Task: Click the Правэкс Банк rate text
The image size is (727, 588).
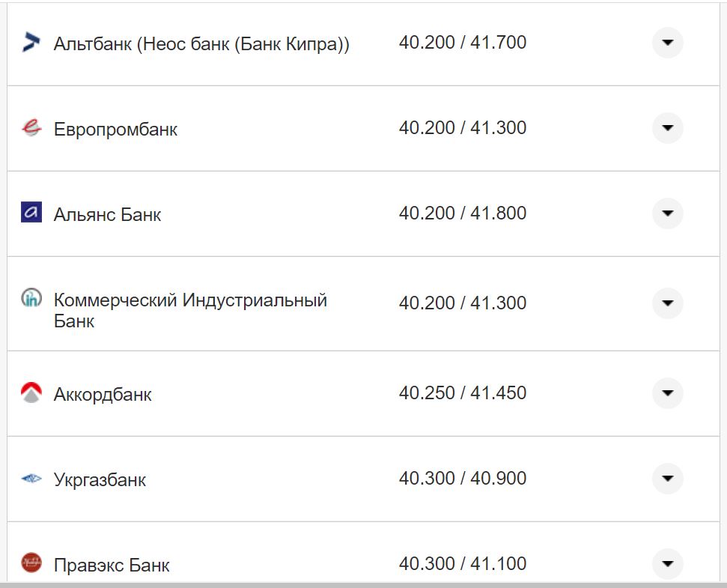Action: [463, 563]
